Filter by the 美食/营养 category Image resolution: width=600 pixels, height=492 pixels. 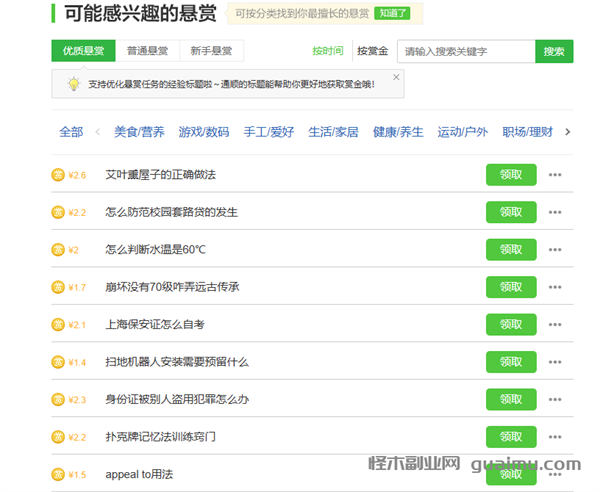139,132
